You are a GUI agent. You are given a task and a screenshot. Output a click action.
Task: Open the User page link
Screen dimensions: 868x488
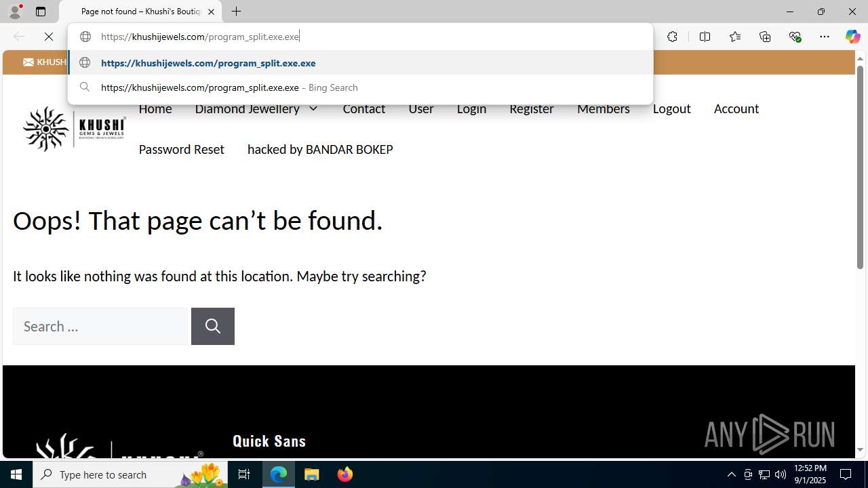tap(420, 108)
